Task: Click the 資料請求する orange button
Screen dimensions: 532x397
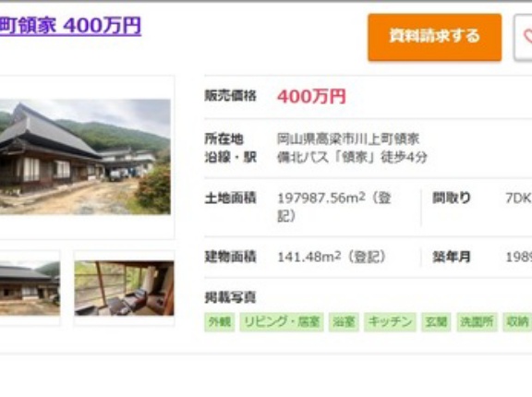Action: pos(435,37)
